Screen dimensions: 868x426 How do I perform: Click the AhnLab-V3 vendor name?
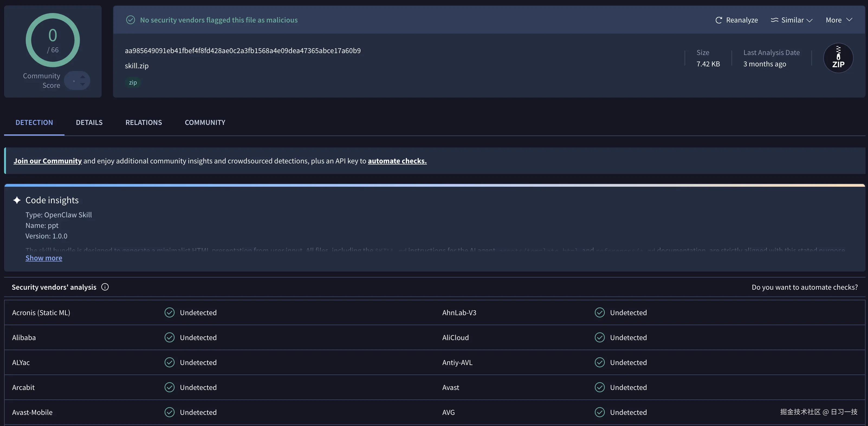pyautogui.click(x=459, y=312)
